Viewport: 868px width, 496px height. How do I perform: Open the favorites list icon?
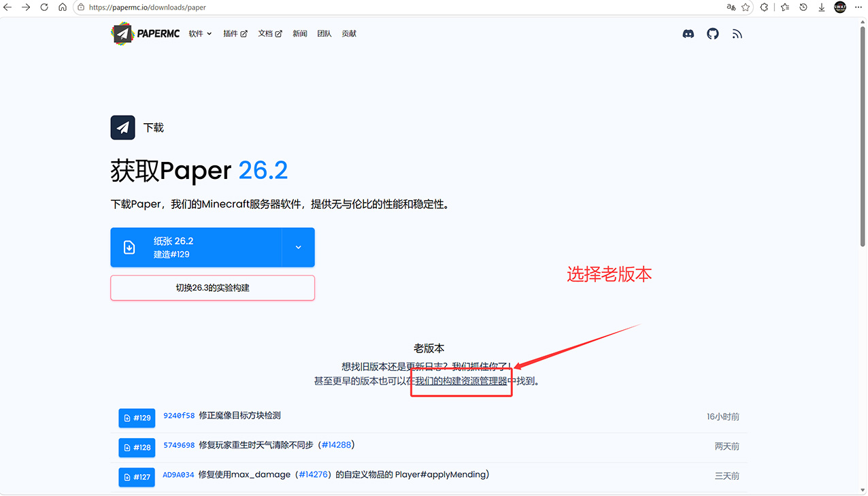pos(784,7)
